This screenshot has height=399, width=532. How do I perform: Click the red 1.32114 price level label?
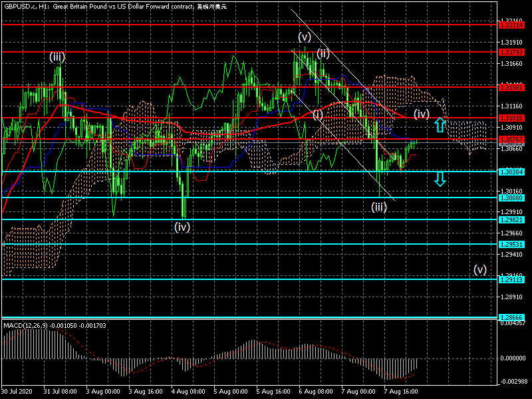click(511, 25)
